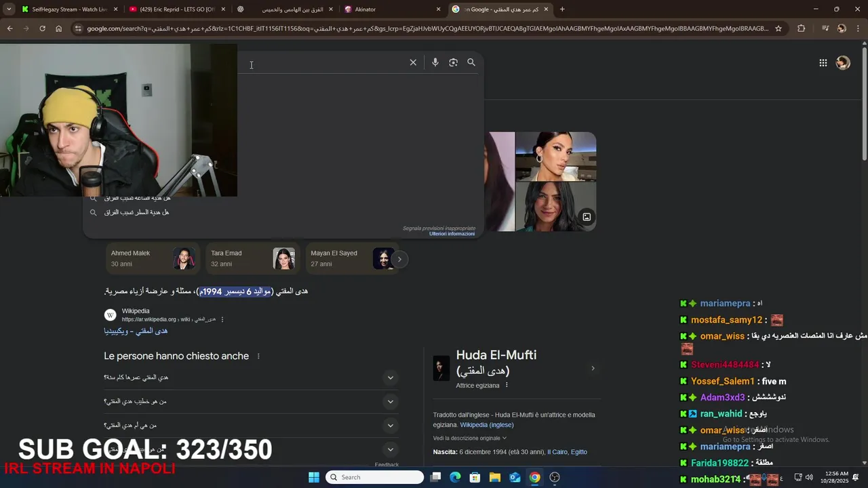The image size is (868, 488).
Task: Open Google Lens image search
Action: click(453, 62)
